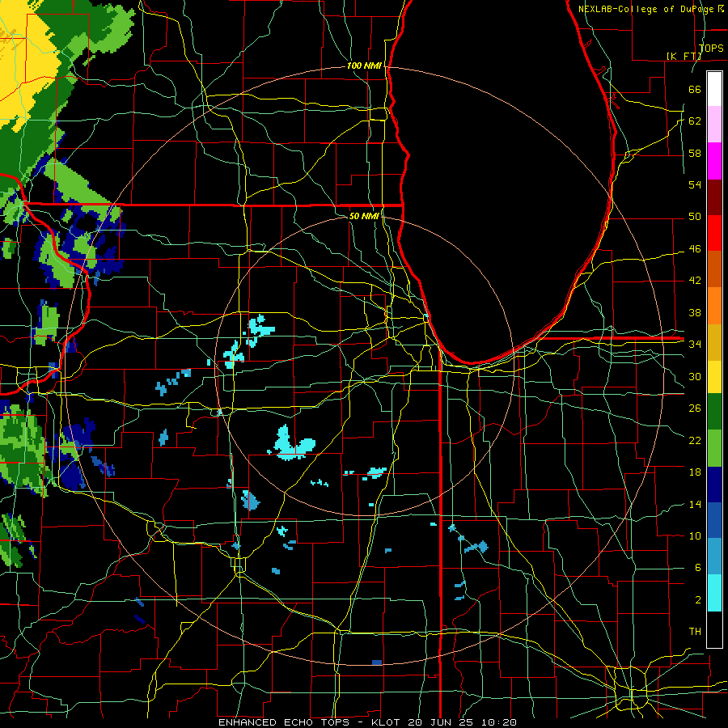
Task: Select the light green legend swatch
Action: (714, 448)
